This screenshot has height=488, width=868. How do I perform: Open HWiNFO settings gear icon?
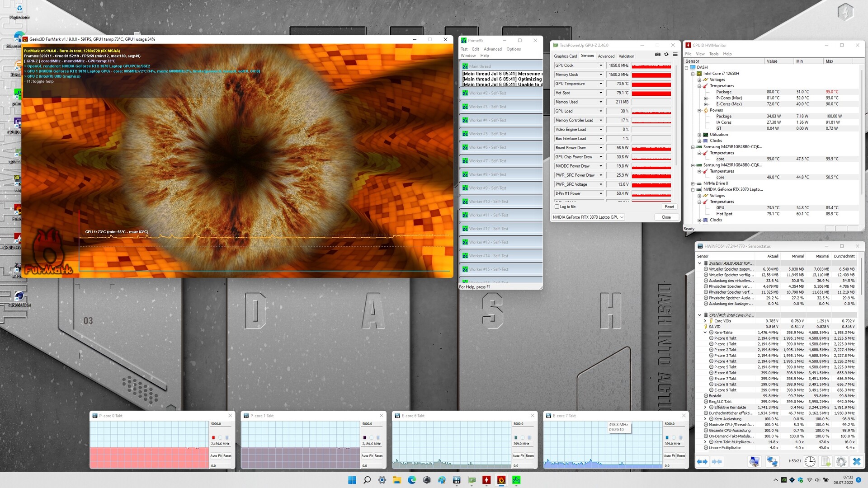tap(841, 461)
